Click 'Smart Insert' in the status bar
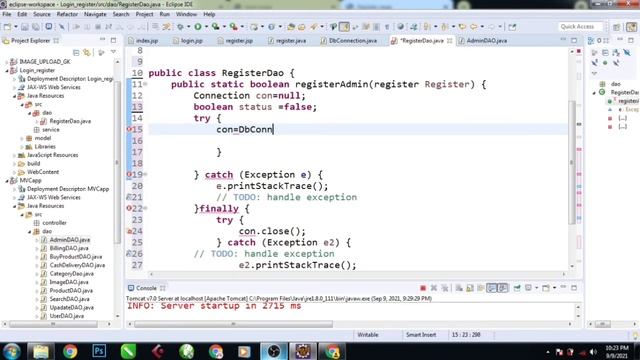The width and height of the screenshot is (640, 360). click(421, 335)
